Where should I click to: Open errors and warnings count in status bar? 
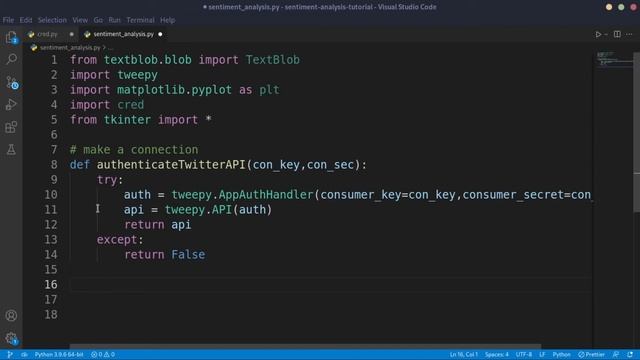(x=103, y=355)
